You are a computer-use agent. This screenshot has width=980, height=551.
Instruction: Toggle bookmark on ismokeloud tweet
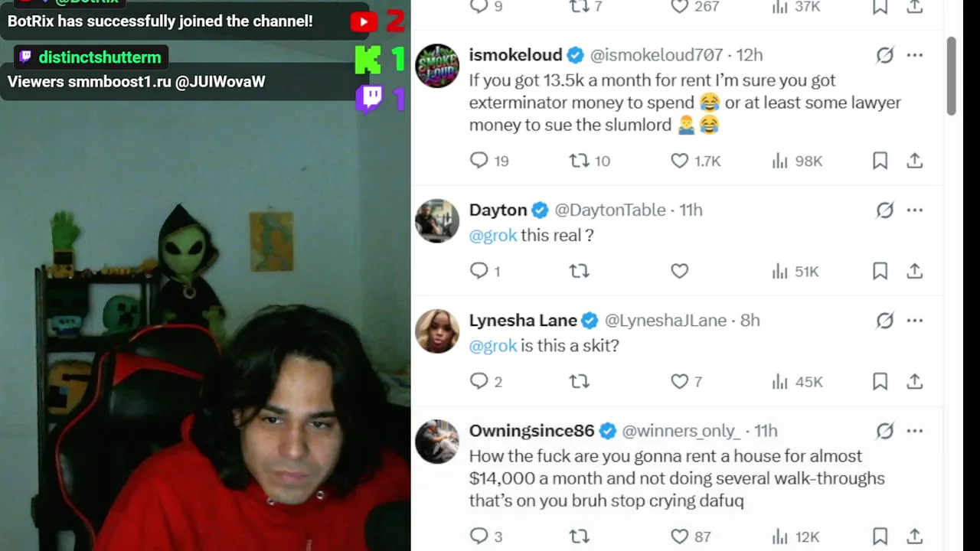click(880, 161)
